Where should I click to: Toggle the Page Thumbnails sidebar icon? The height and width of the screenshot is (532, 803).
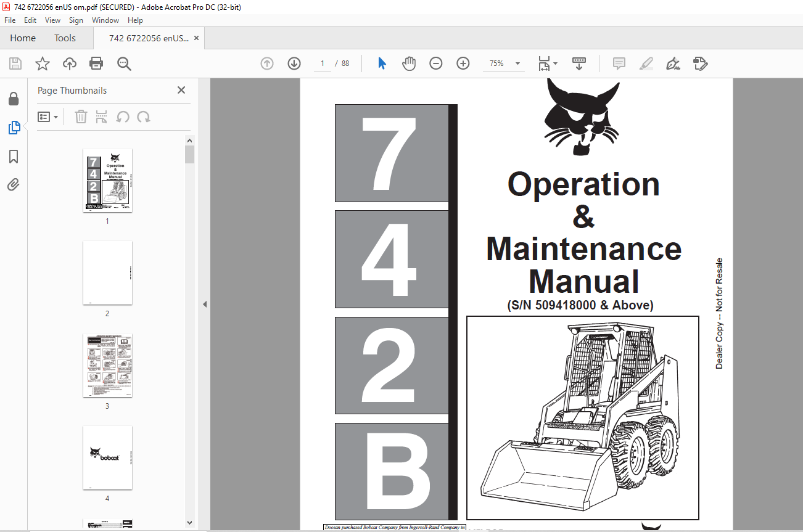click(x=14, y=128)
